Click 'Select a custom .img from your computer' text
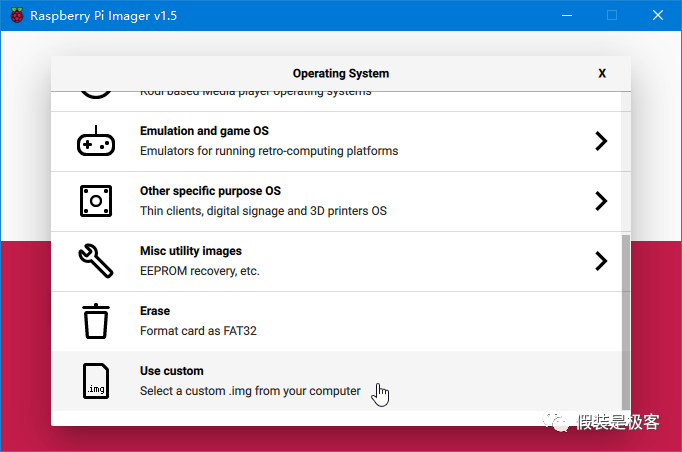 tap(250, 391)
